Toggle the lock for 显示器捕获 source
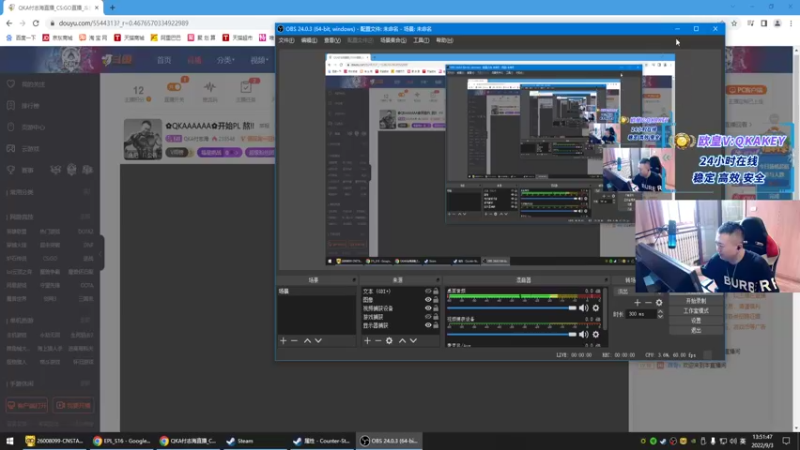 [436, 325]
